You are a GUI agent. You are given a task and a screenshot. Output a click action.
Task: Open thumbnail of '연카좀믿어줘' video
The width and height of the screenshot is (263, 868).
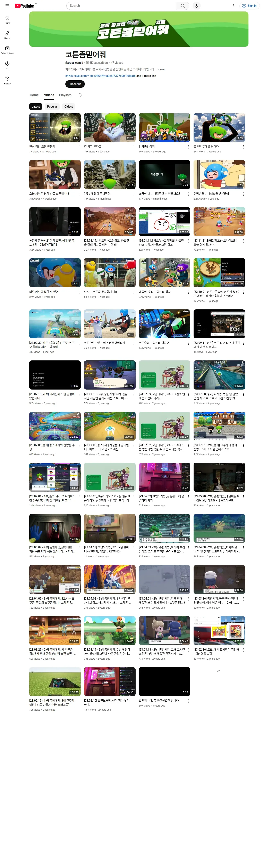pos(164,127)
